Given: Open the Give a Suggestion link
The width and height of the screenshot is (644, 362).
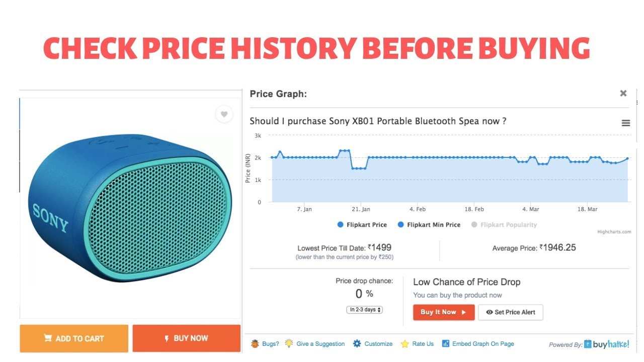Looking at the screenshot, I should (x=320, y=344).
